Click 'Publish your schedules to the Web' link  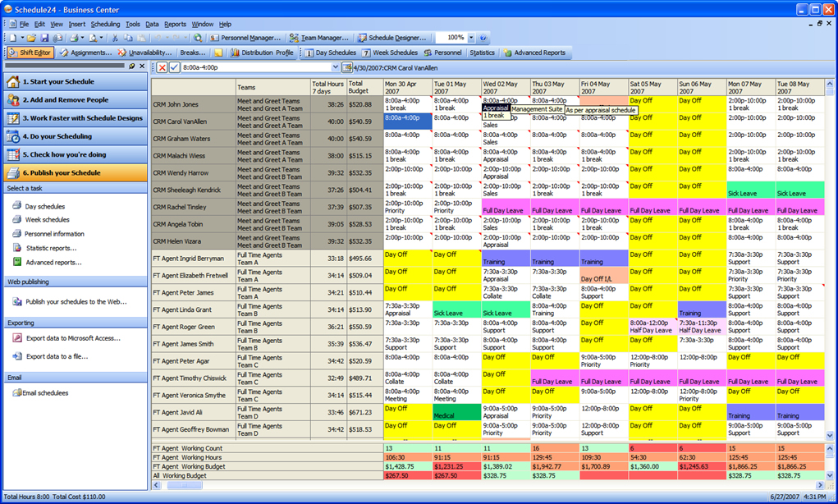click(76, 301)
